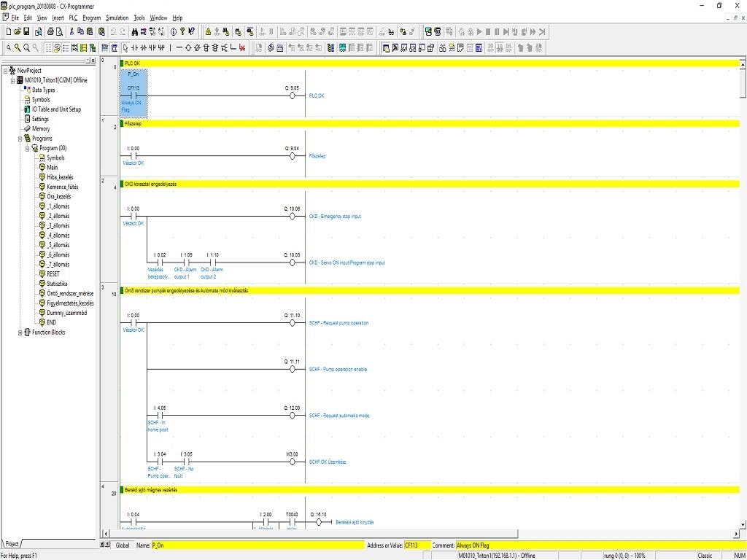Screen dimensions: 747x560
Task: Click the yellow Work Online warning icon
Action: pos(208,32)
